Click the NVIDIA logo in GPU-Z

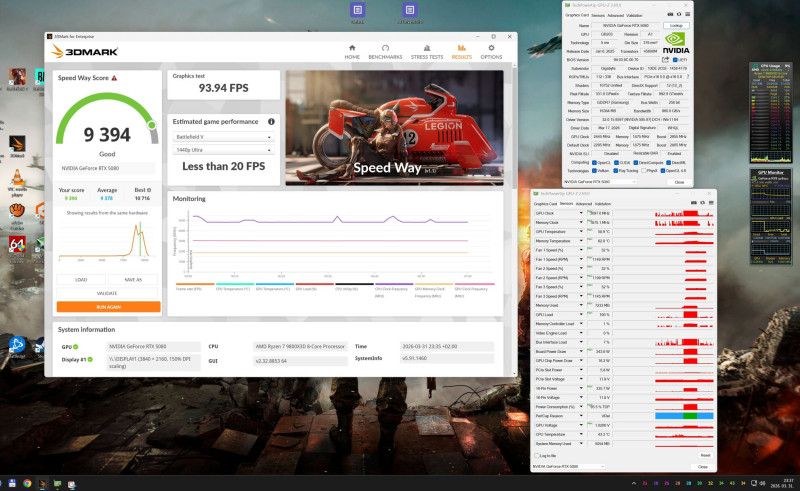676,43
